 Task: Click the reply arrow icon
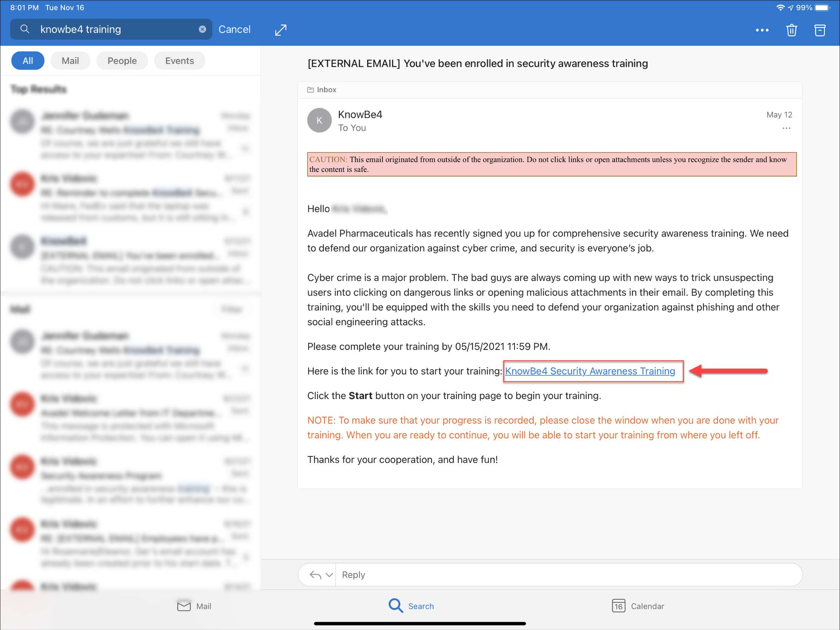pyautogui.click(x=315, y=574)
